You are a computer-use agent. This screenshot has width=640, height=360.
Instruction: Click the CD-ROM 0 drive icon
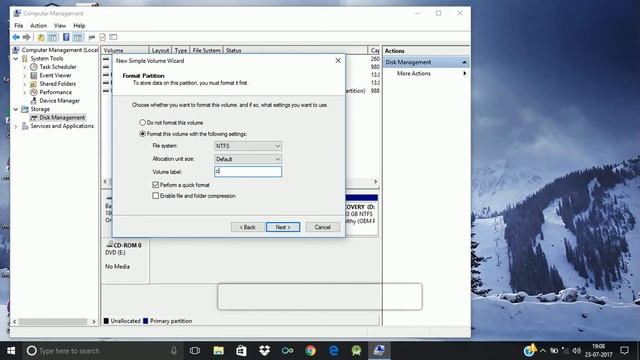109,244
